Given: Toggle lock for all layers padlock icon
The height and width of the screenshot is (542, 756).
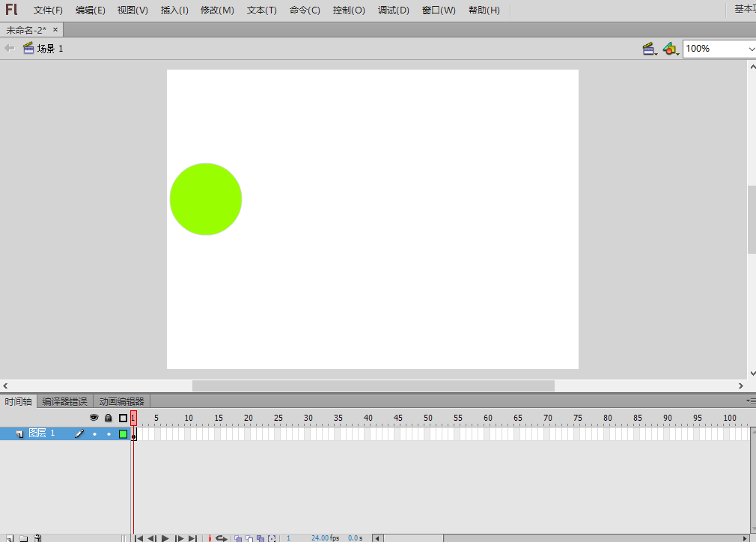Looking at the screenshot, I should (109, 418).
